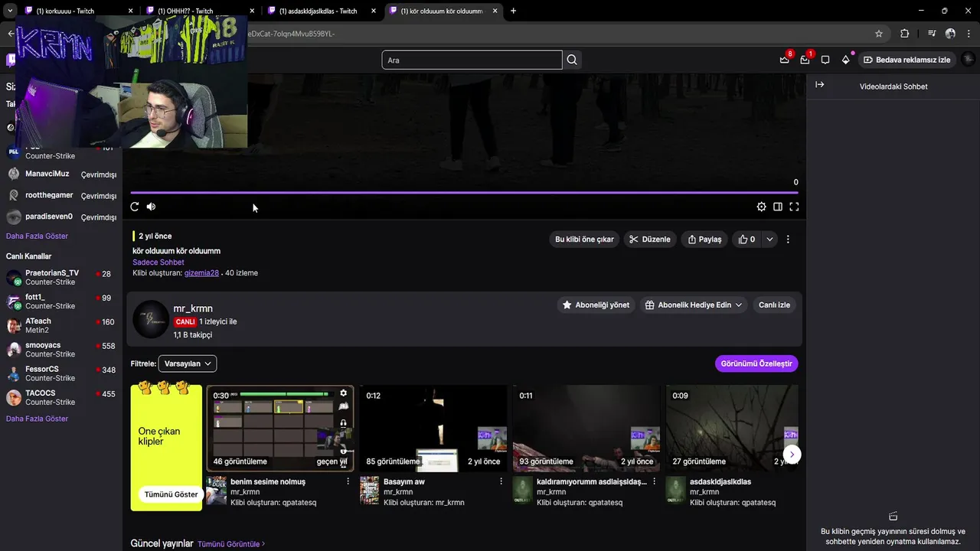Open smooyacs channel in sidebar

(61, 350)
